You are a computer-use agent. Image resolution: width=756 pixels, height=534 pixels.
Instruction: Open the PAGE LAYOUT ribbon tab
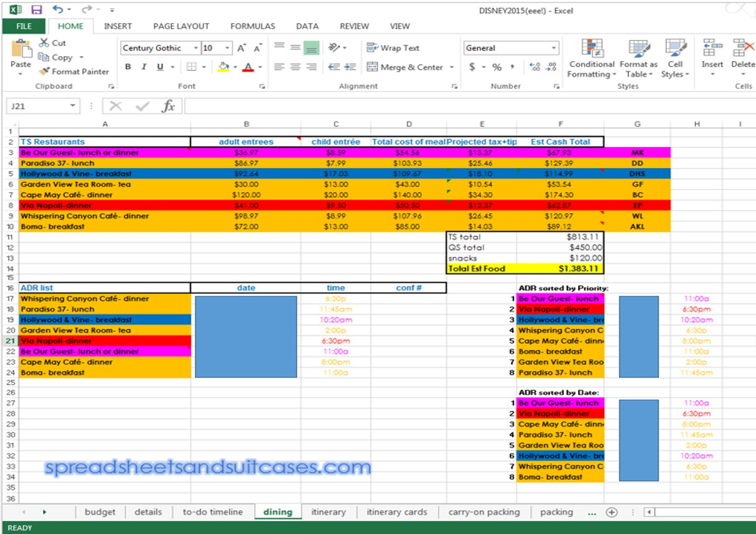coord(181,26)
